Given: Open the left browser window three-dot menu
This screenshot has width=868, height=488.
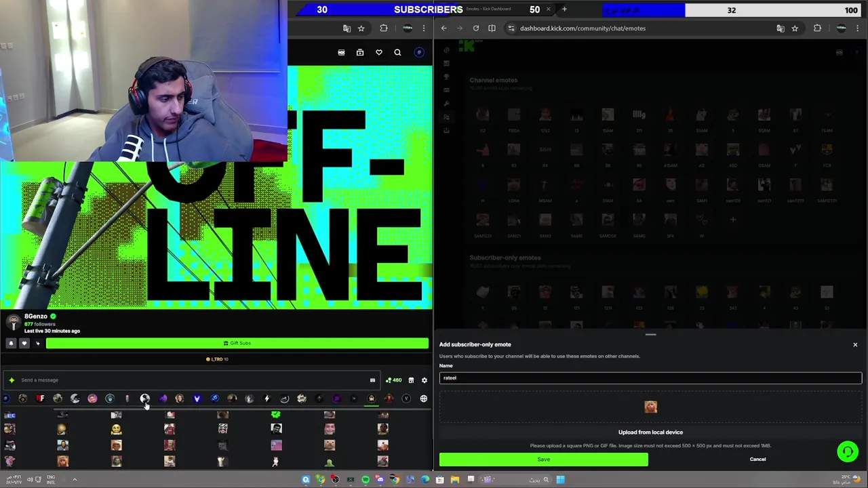Looking at the screenshot, I should pos(424,28).
